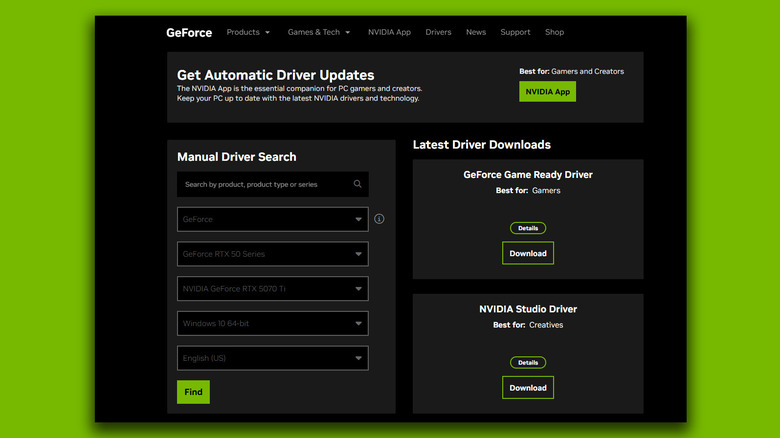Open the Shop nav item
780x438 pixels.
click(554, 32)
